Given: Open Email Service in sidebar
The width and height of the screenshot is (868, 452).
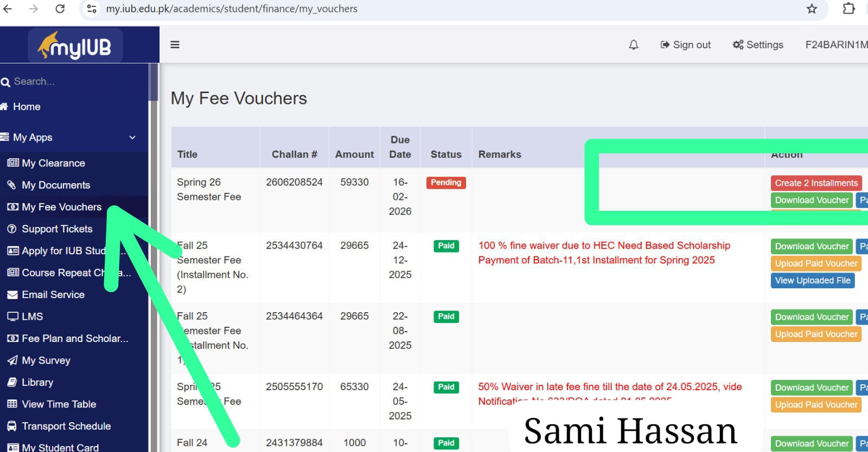Looking at the screenshot, I should [53, 295].
